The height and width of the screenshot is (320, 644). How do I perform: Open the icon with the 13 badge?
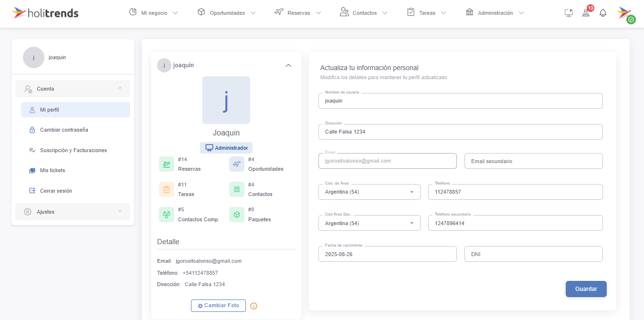[586, 13]
